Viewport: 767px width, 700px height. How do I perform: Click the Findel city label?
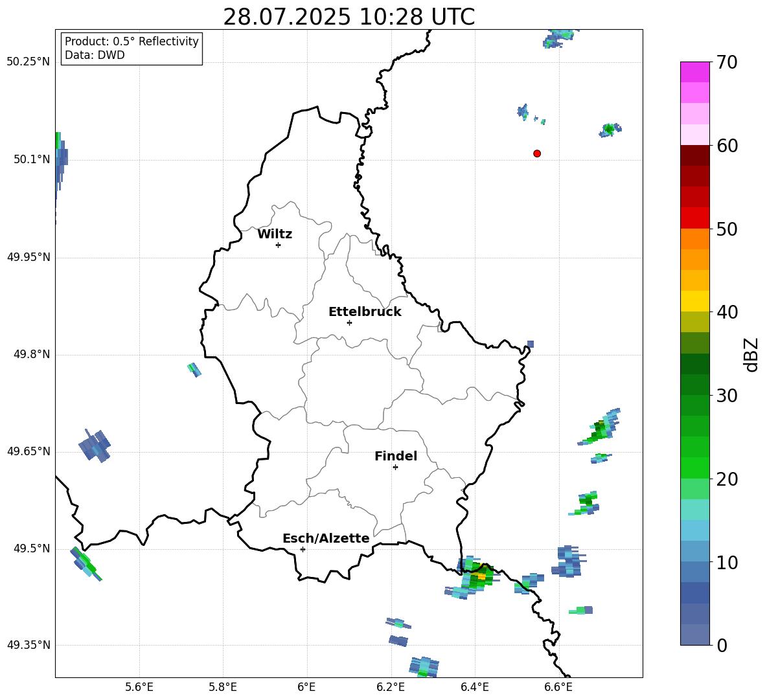396,456
